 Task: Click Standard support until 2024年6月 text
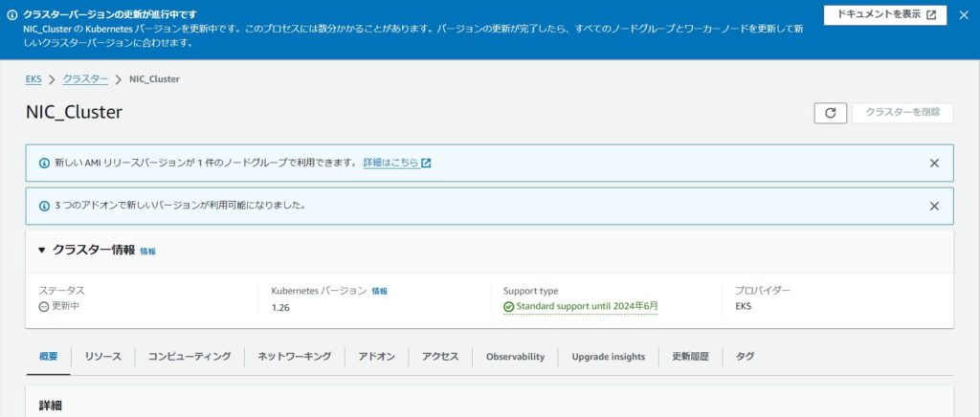click(x=587, y=306)
